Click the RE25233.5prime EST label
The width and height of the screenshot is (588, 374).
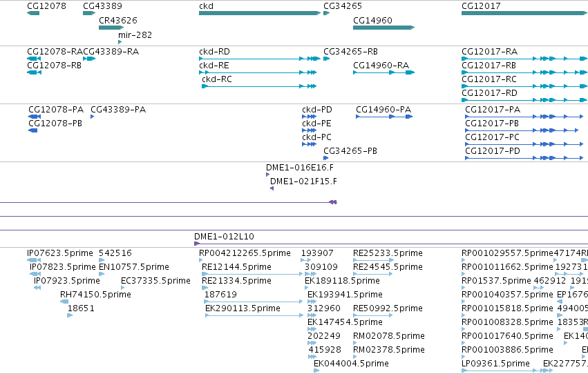pos(388,253)
